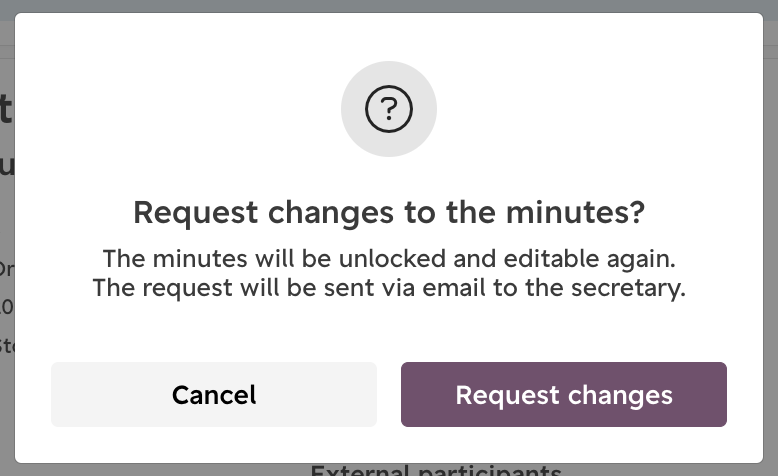Click the word "Request" at the heading's start
Image resolution: width=778 pixels, height=476 pixels.
click(195, 213)
